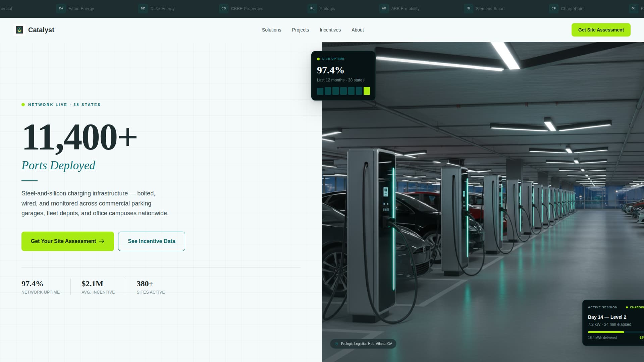Click the Prologis Logistics Hub, Atlanta GA caption
The height and width of the screenshot is (362, 644).
(367, 344)
